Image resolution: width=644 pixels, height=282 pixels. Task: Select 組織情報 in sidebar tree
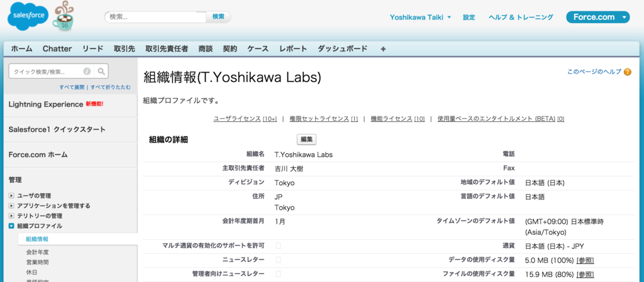[x=37, y=239]
